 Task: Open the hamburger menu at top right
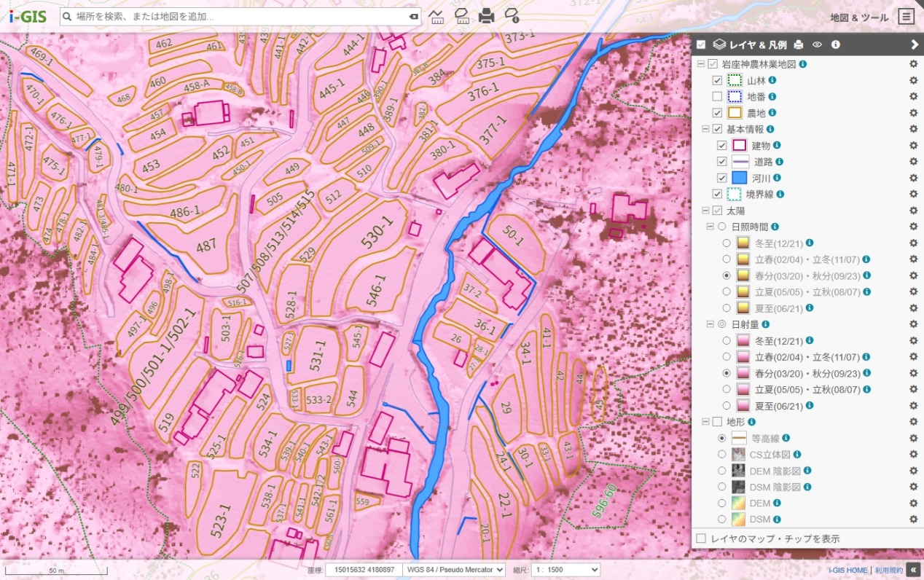(906, 16)
